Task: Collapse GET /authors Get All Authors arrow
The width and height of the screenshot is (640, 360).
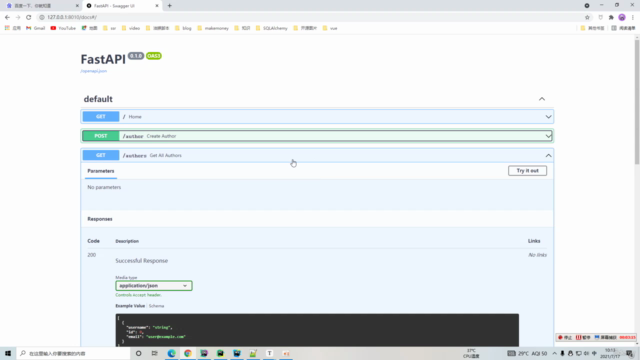Action: [x=548, y=156]
